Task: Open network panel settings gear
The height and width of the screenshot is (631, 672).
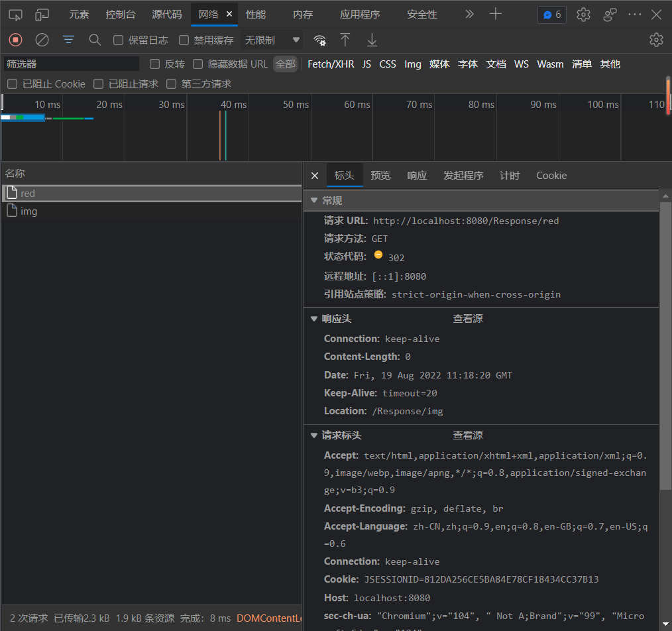Action: click(x=656, y=40)
